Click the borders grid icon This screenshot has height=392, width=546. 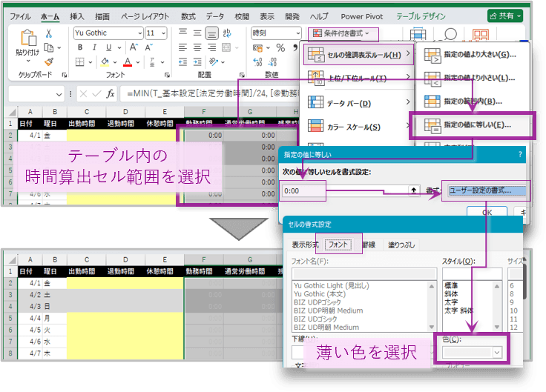click(79, 62)
